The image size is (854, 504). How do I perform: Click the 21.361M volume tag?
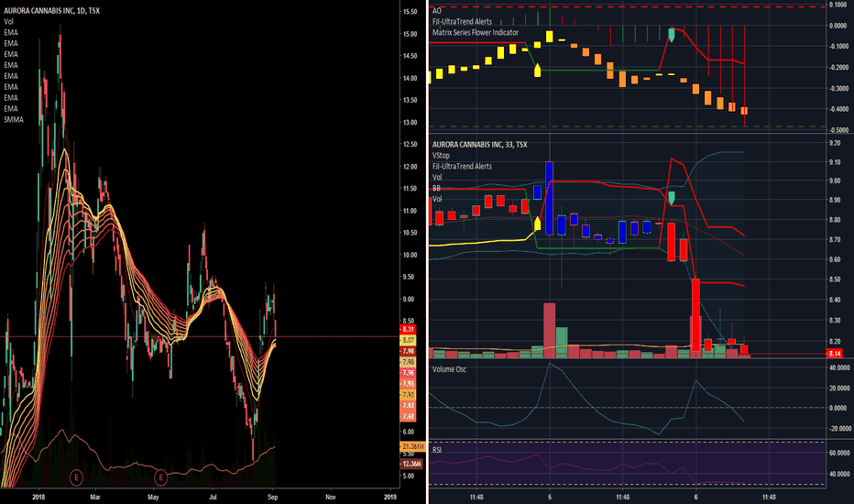pos(413,446)
